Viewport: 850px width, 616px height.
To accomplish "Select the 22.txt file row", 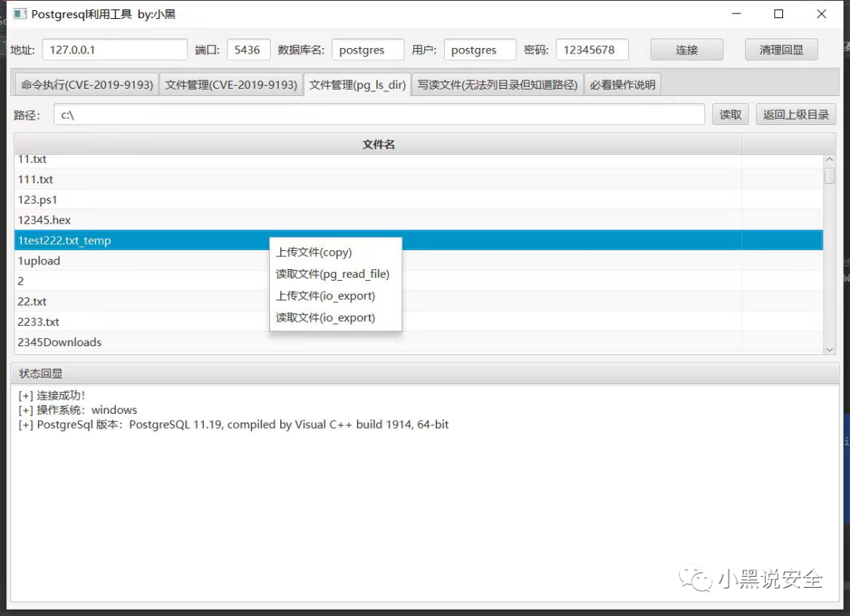I will 419,301.
